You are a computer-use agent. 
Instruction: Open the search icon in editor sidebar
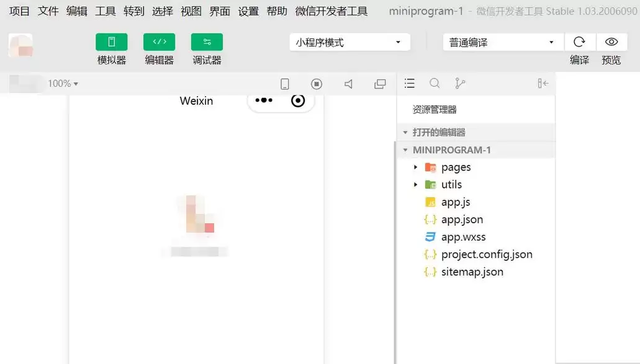(x=435, y=83)
